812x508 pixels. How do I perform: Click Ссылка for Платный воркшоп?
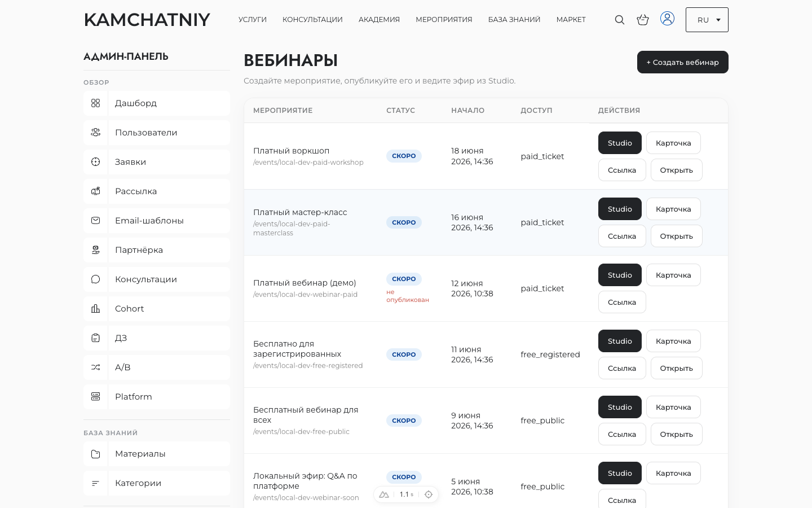(622, 170)
